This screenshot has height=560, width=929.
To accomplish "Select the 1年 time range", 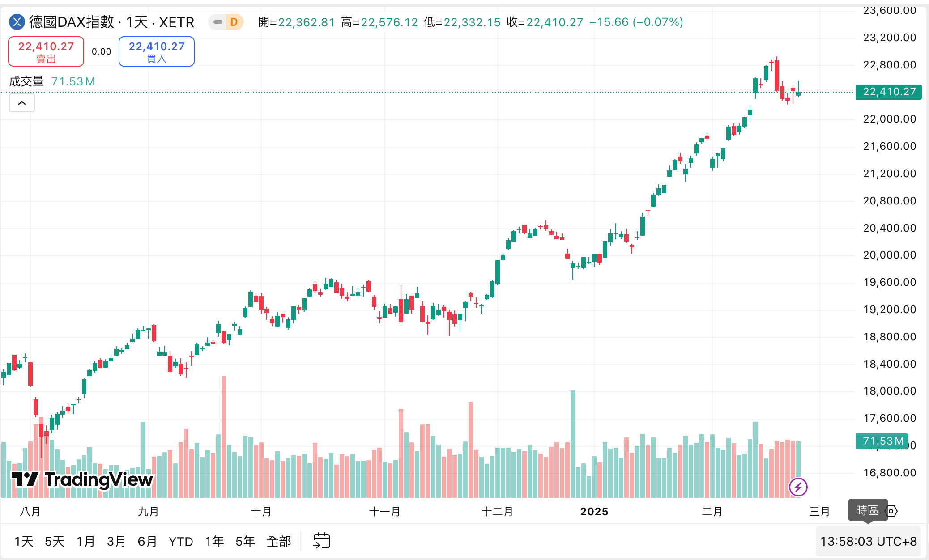I will coord(214,541).
